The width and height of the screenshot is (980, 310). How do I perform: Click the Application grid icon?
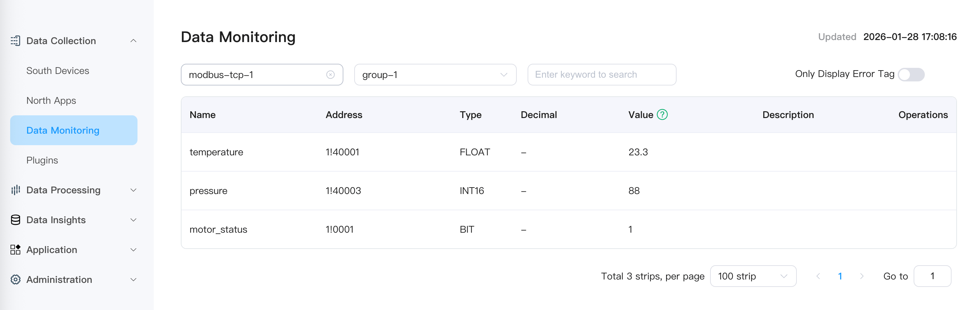point(15,249)
